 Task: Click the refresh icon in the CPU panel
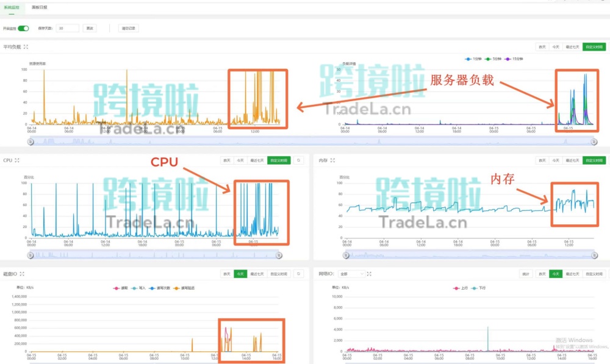point(299,160)
